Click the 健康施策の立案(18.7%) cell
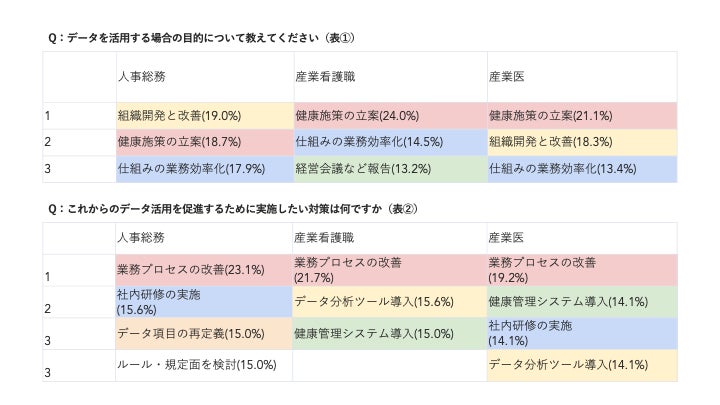720x405 pixels. (x=168, y=142)
